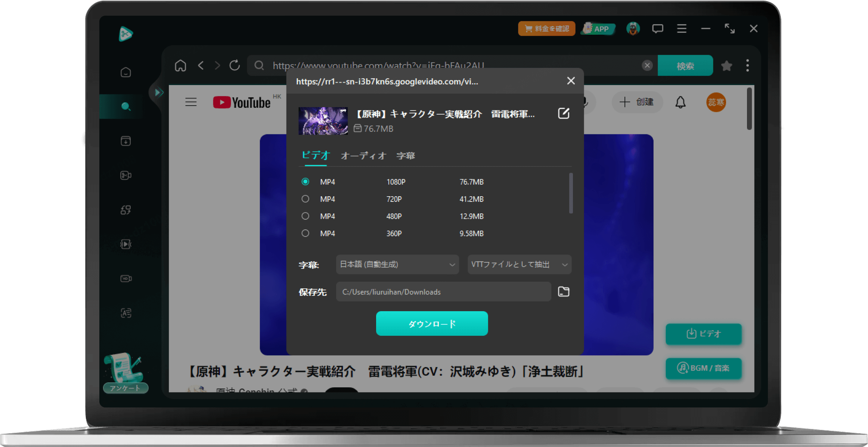868x447 pixels.
Task: Switch to the オーディオ tab
Action: coord(363,156)
